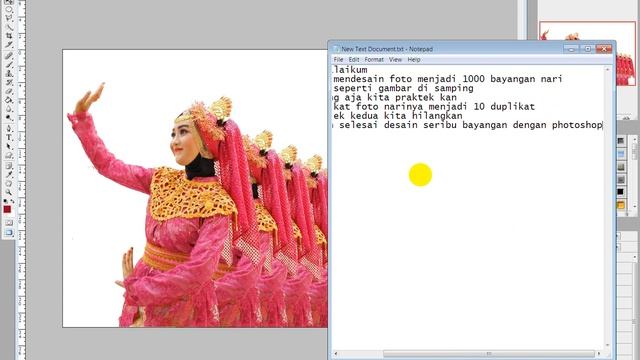Click the dancer image on the Photoshop canvas
Screen dimensions: 640x360
[195, 188]
